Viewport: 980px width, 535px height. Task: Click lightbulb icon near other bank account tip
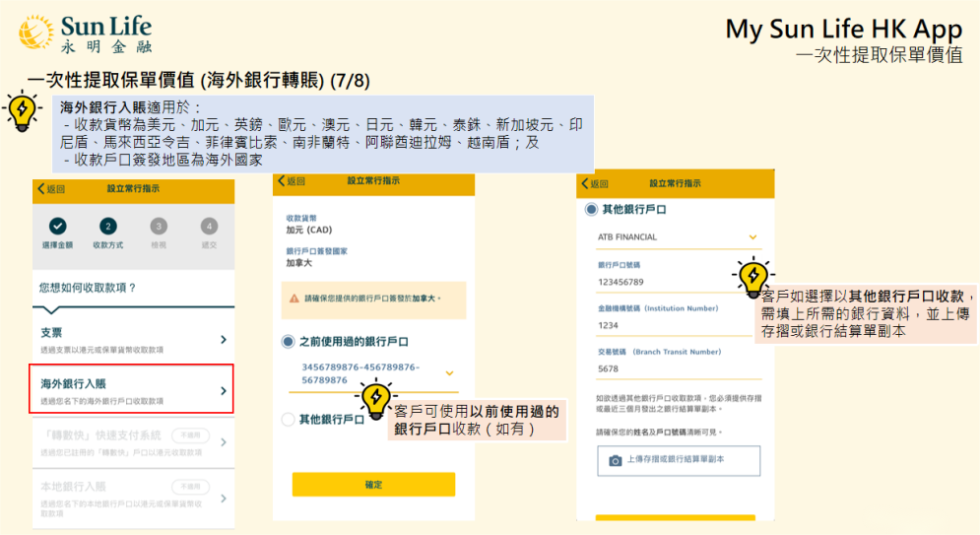[752, 276]
